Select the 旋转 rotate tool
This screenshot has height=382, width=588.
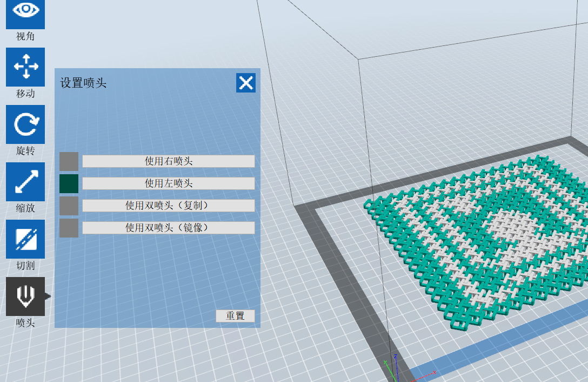coord(25,124)
